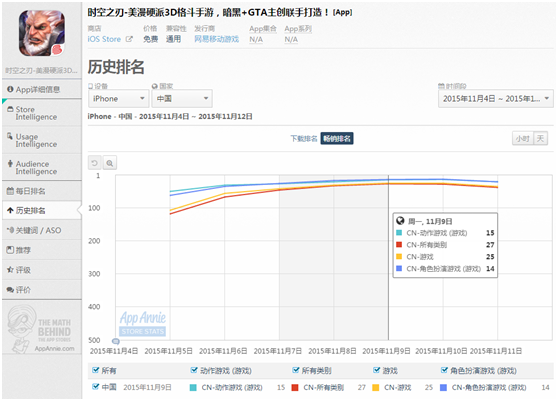558x401 pixels.
Task: Open 评级 in the sidebar
Action: (42, 270)
